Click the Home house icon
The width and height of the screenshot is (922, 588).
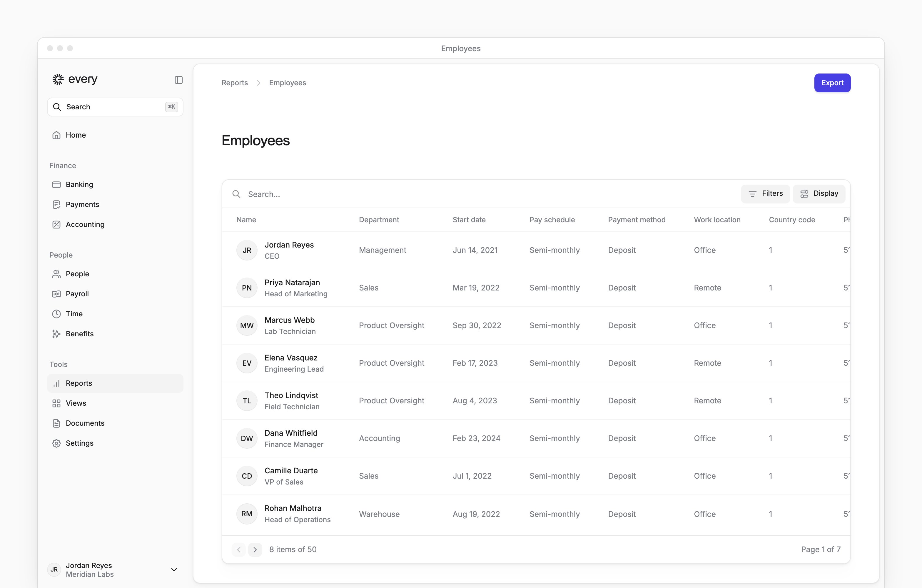pos(56,135)
